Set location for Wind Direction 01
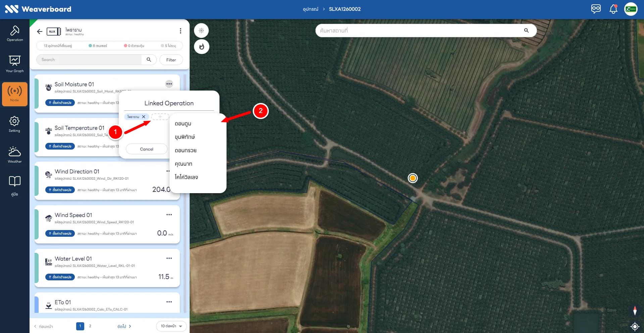 coord(60,190)
